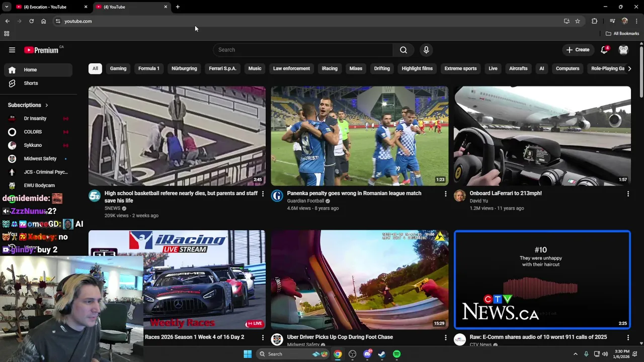Start voice search with microphone icon
Viewport: 644px width, 362px height.
[x=426, y=50]
